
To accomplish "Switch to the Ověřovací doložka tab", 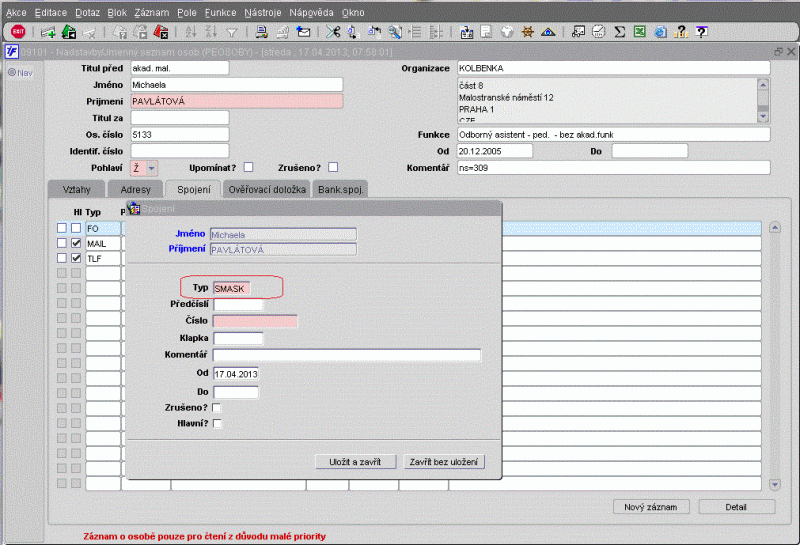I will tap(267, 189).
